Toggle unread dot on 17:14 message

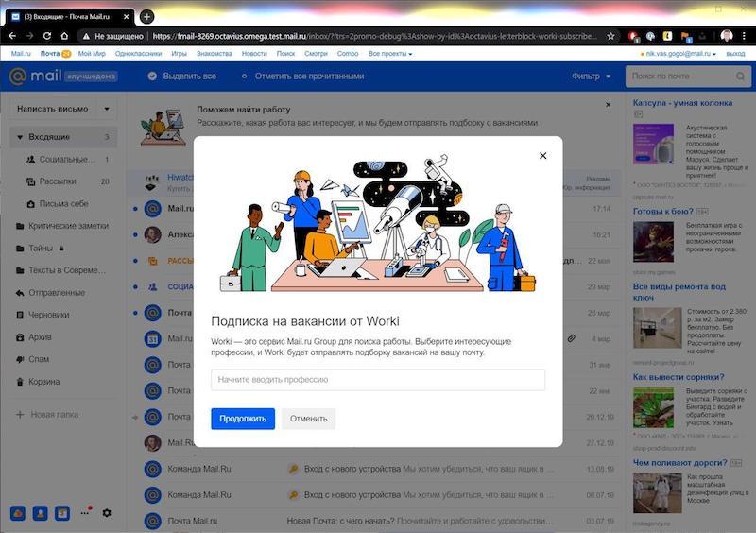click(x=135, y=209)
